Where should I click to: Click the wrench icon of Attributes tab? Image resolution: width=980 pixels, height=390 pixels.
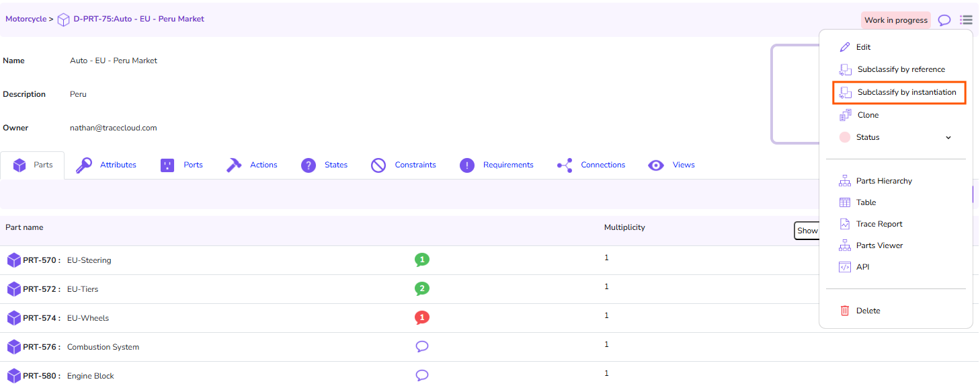click(x=84, y=165)
